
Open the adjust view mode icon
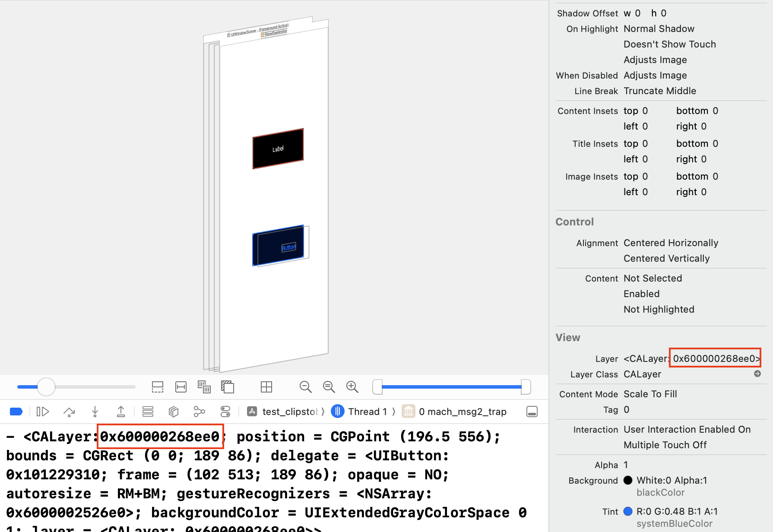(204, 387)
